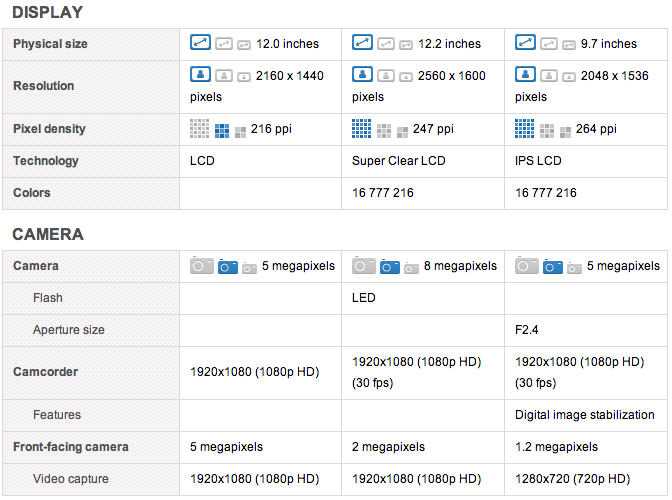
Task: Click the Pixel density row label
Action: 49,129
